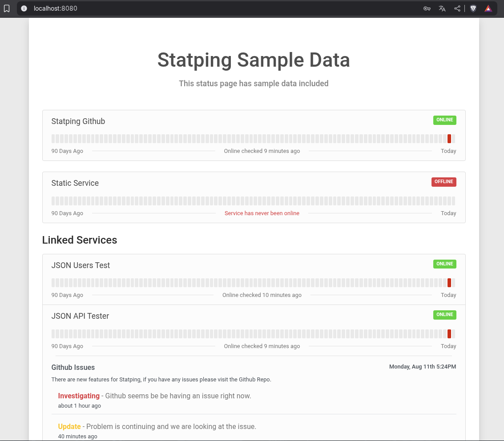Click the share icon in address bar
504x441 pixels.
[457, 8]
